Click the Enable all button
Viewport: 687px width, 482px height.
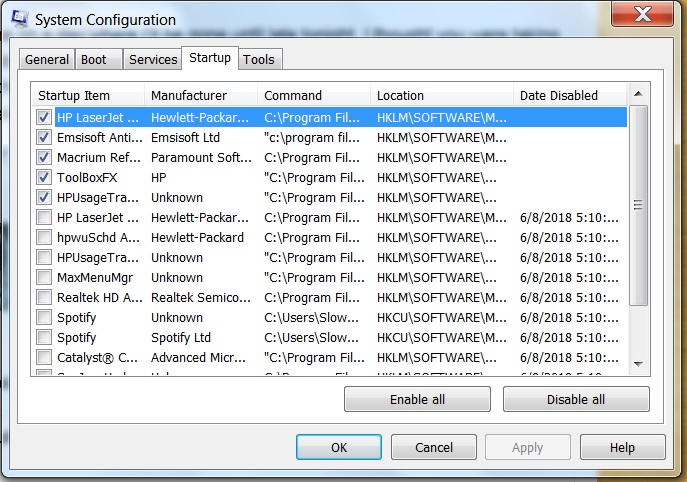pyautogui.click(x=417, y=399)
